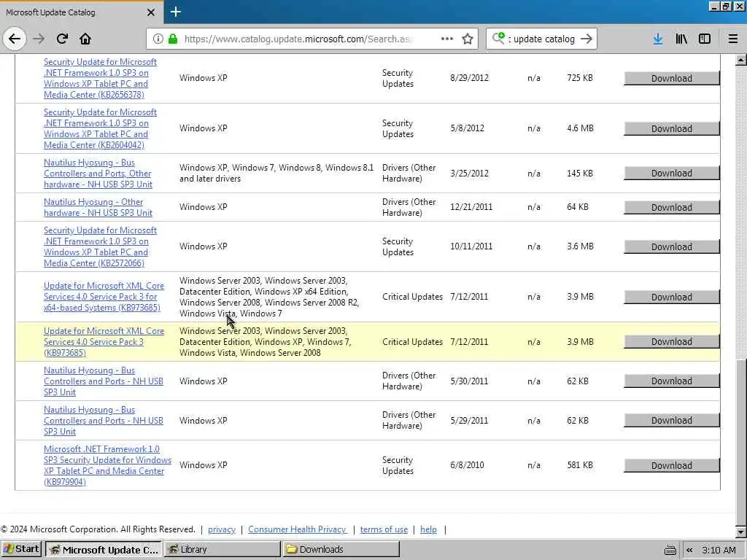Viewport: 747px width, 560px height.
Task: Open the Windows Start menu
Action: click(21, 549)
